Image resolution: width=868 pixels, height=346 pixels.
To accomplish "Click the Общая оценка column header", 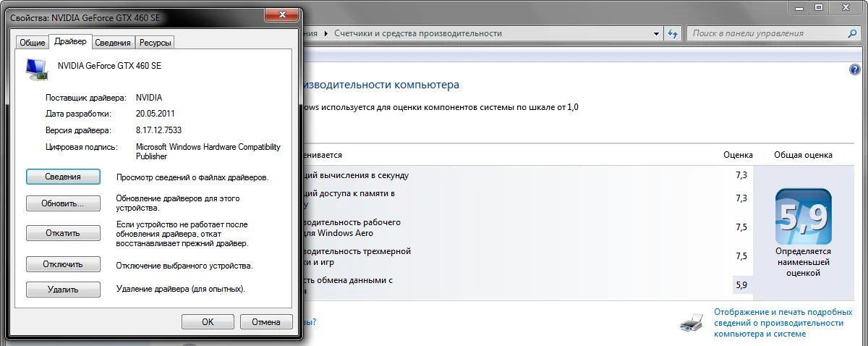I will coord(803,155).
